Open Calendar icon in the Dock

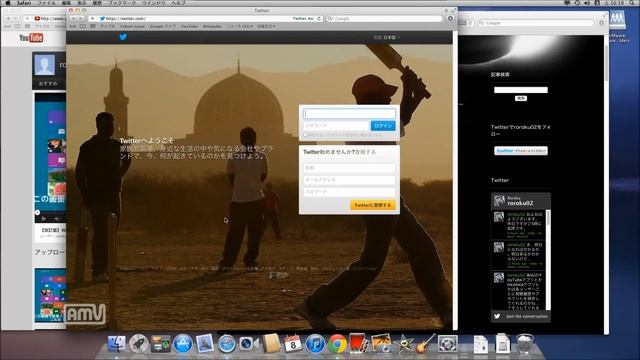coord(293,344)
